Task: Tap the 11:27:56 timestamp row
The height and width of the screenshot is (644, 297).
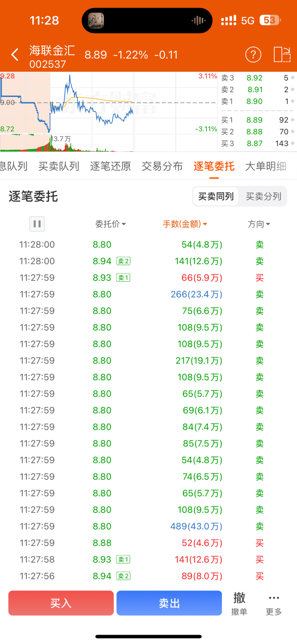Action: pos(148,576)
